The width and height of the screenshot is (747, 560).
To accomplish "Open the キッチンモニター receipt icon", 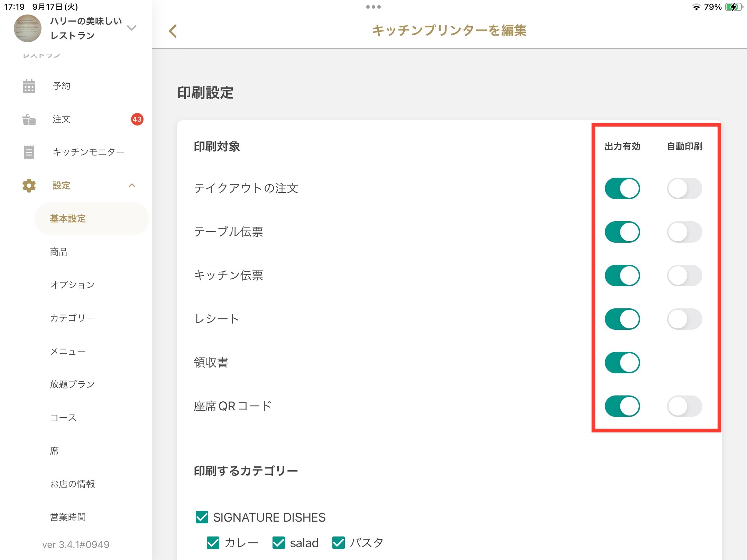I will 29,152.
